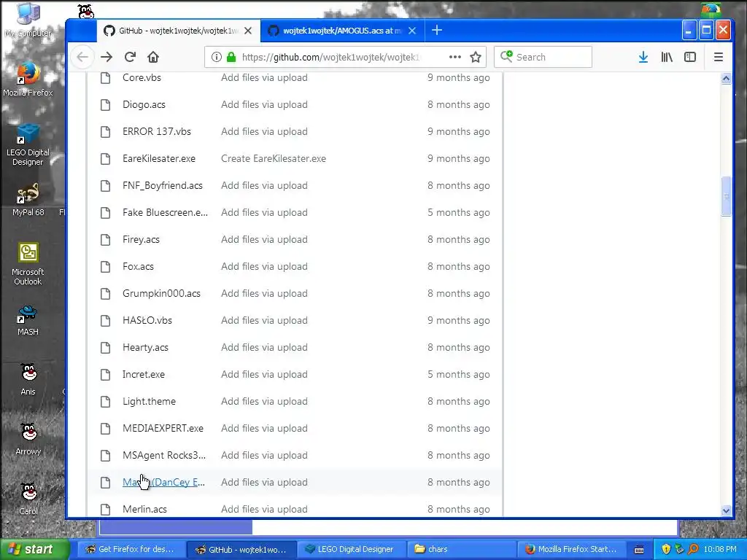Switch to LEGO Digital Designer taskbar button

coord(351,549)
